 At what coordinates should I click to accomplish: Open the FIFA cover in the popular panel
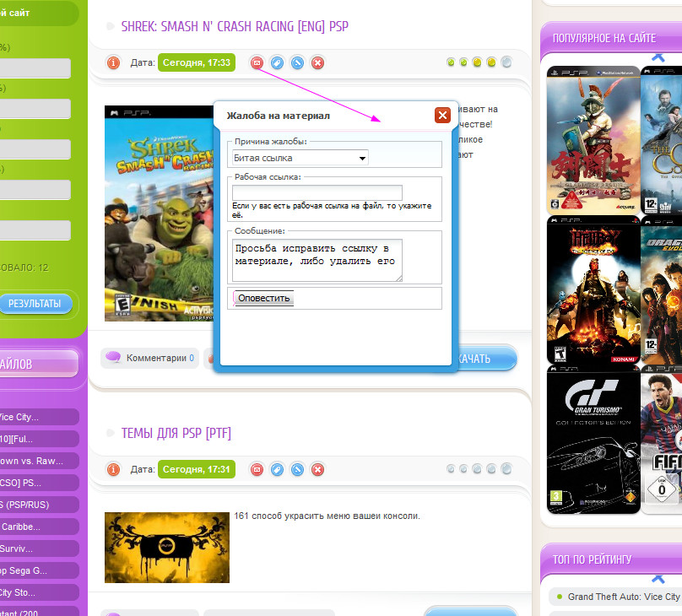662,440
